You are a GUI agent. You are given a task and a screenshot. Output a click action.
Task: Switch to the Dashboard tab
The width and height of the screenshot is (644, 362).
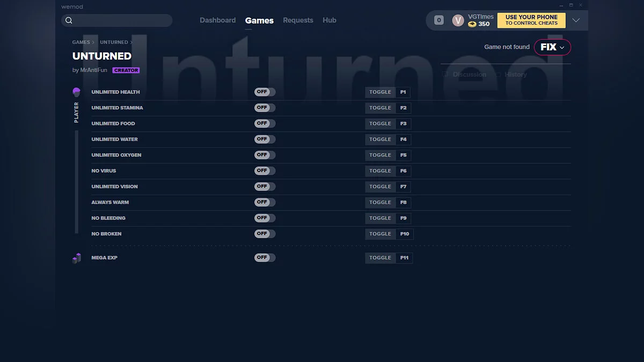click(217, 20)
